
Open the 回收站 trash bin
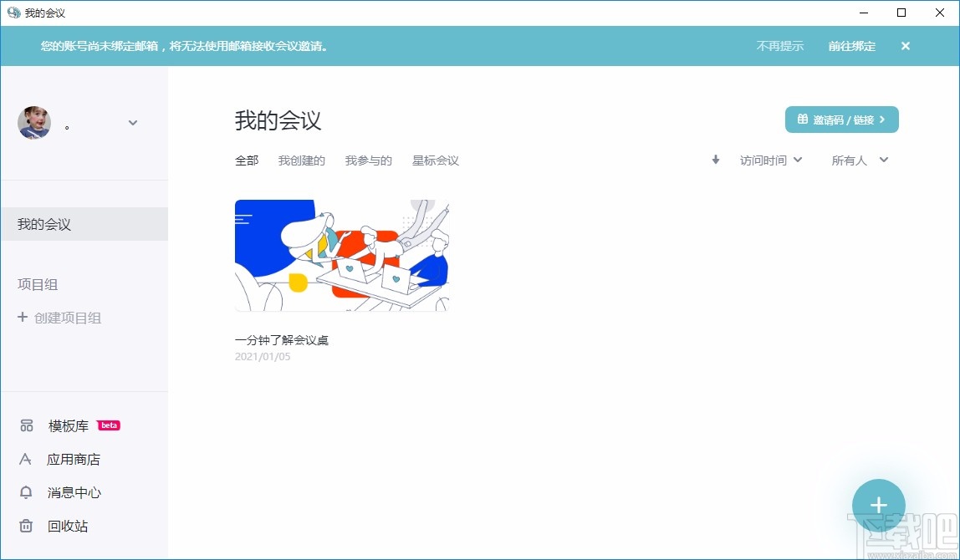point(69,526)
